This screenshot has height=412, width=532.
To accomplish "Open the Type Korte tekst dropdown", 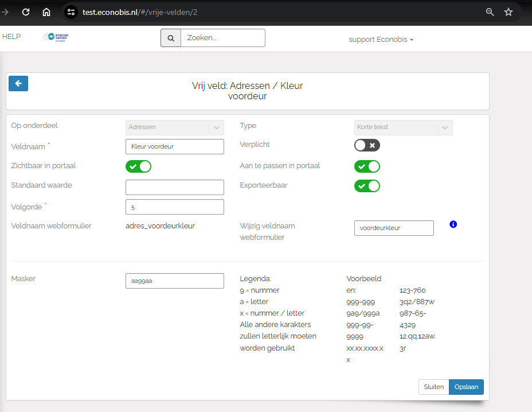I will tap(404, 127).
